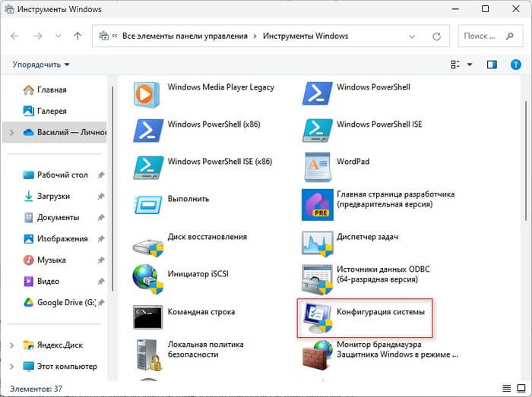
Task: Open the WordPad icon
Action: pos(317,167)
